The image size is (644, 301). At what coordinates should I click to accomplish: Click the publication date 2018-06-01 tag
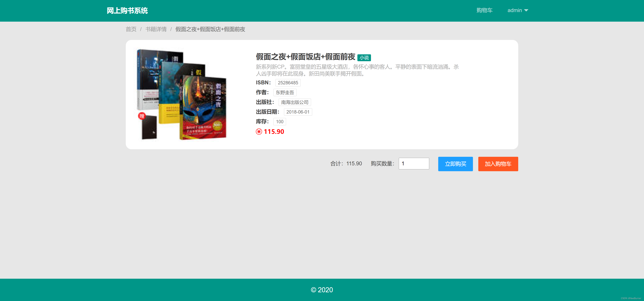point(298,112)
